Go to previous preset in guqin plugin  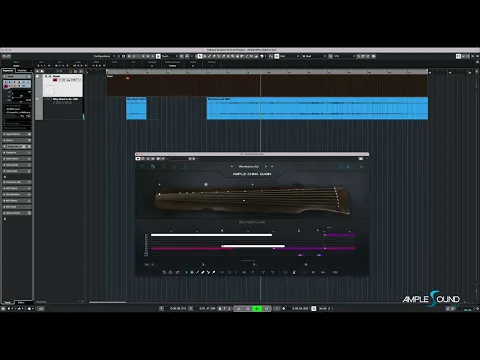[232, 166]
